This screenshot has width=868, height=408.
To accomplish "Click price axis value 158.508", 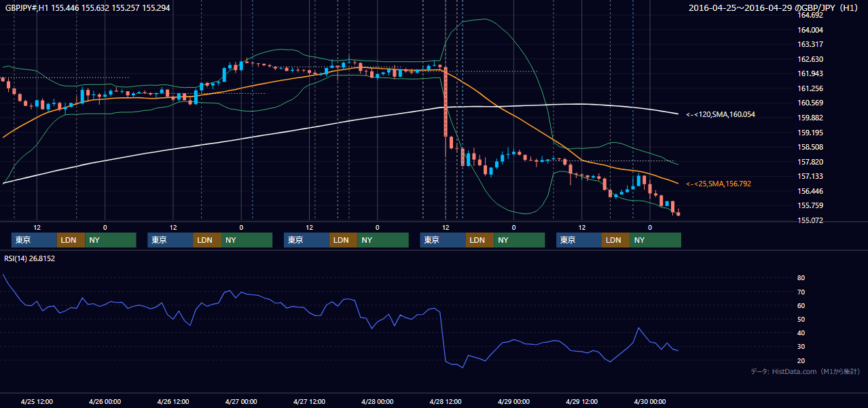I will tap(810, 147).
